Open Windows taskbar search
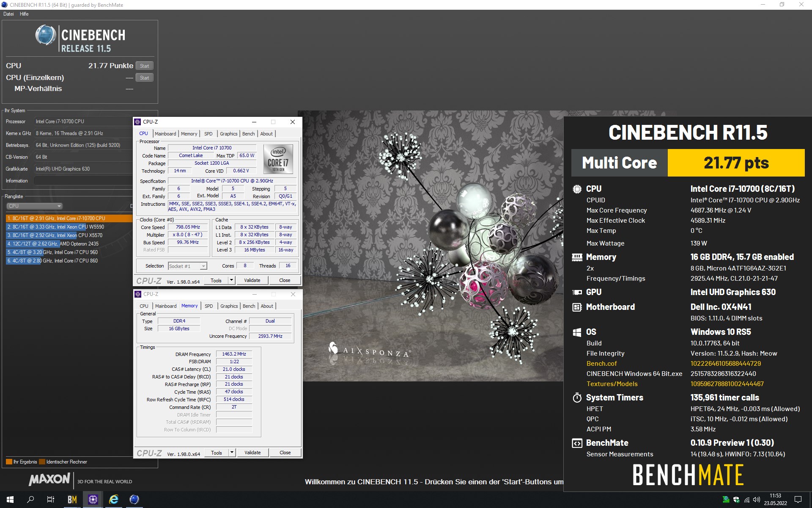The height and width of the screenshot is (508, 812). [30, 500]
